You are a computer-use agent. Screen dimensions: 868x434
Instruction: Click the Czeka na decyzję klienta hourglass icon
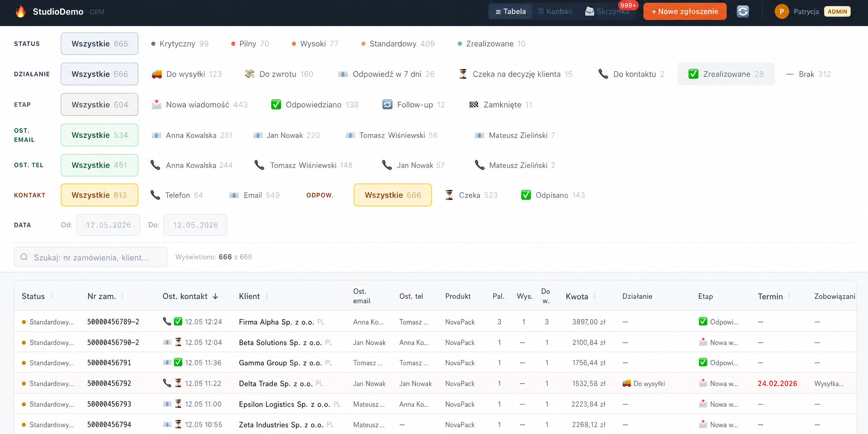tap(463, 74)
